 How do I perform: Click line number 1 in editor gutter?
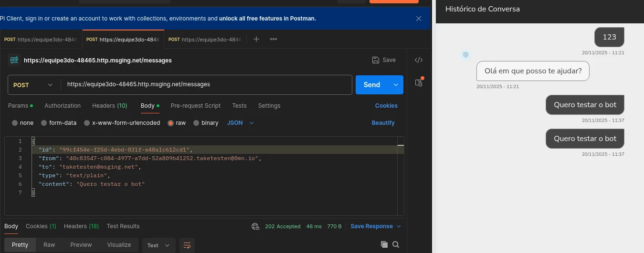pyautogui.click(x=20, y=141)
